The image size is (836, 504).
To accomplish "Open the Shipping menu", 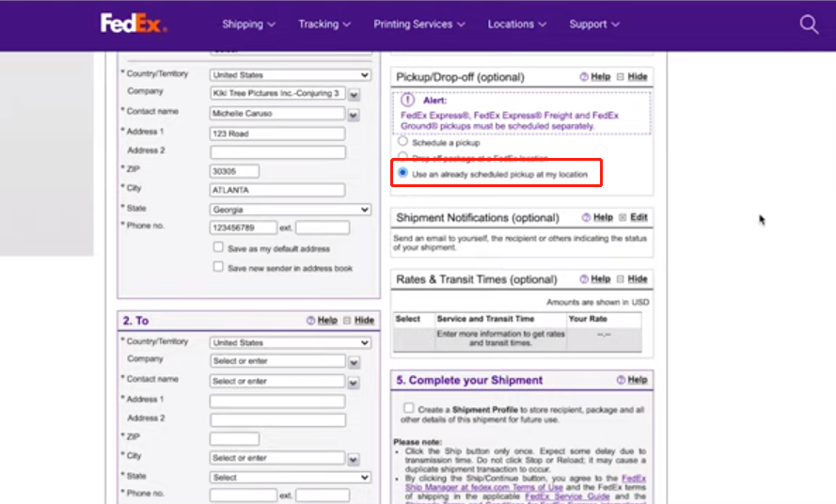I will click(248, 24).
